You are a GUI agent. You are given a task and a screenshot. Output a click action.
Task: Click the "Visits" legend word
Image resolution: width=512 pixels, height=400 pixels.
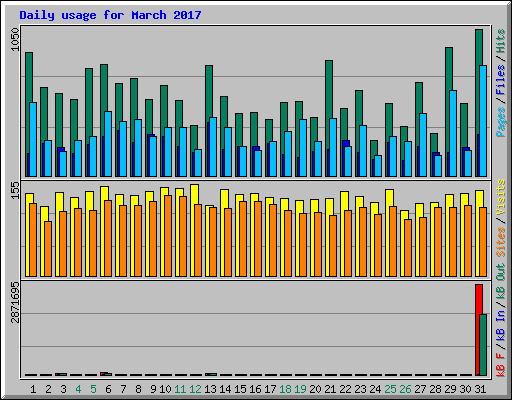(x=500, y=197)
